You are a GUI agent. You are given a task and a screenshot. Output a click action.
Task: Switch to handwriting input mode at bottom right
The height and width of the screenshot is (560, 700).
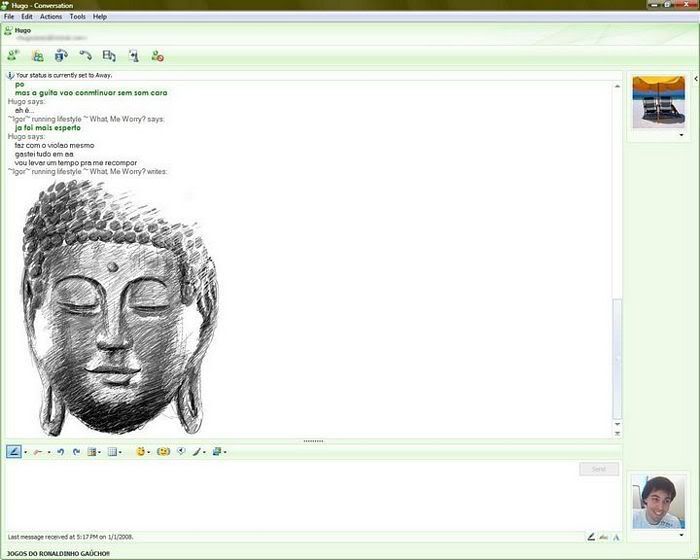click(591, 537)
